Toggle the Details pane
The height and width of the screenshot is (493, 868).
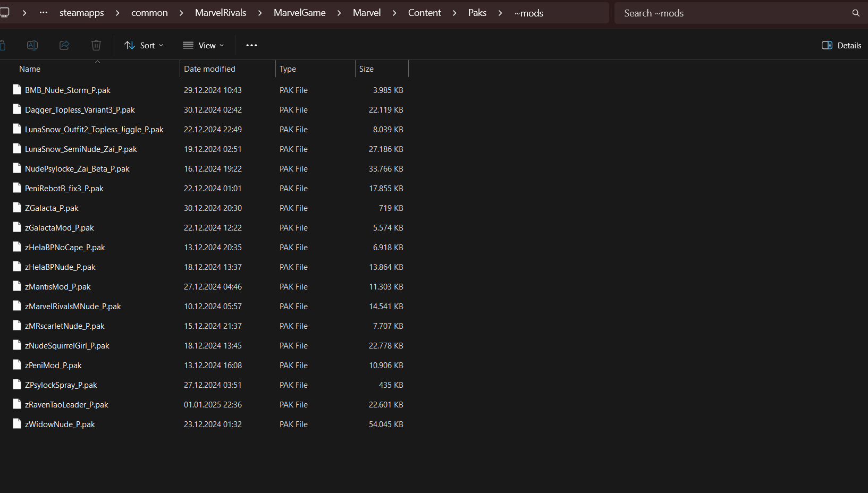(x=841, y=45)
